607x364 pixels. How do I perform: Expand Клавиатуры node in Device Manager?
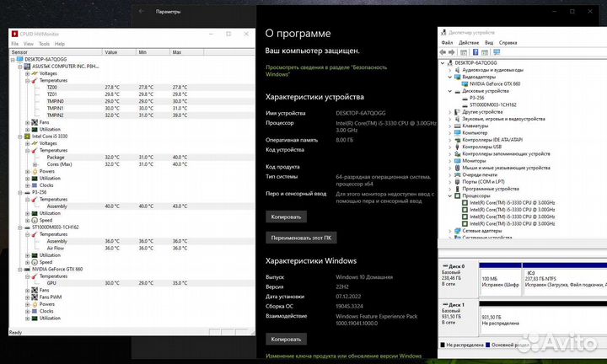pos(450,126)
